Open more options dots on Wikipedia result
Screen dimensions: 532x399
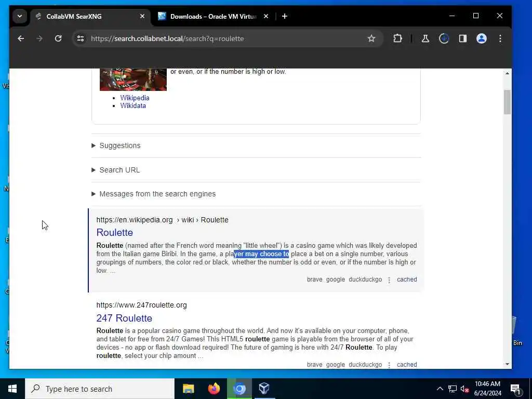tap(389, 280)
